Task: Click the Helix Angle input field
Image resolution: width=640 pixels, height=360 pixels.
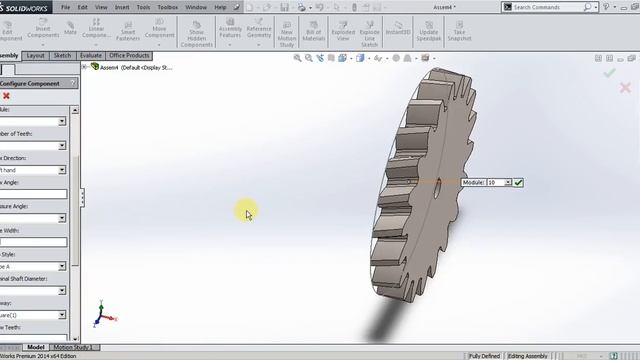Action: point(33,194)
